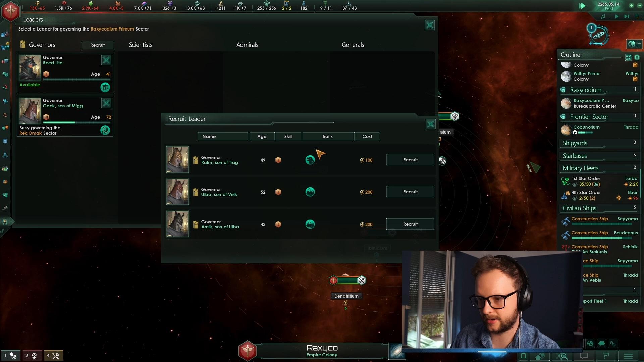644x362 pixels.
Task: Click Recruit button next to Governors
Action: (97, 45)
